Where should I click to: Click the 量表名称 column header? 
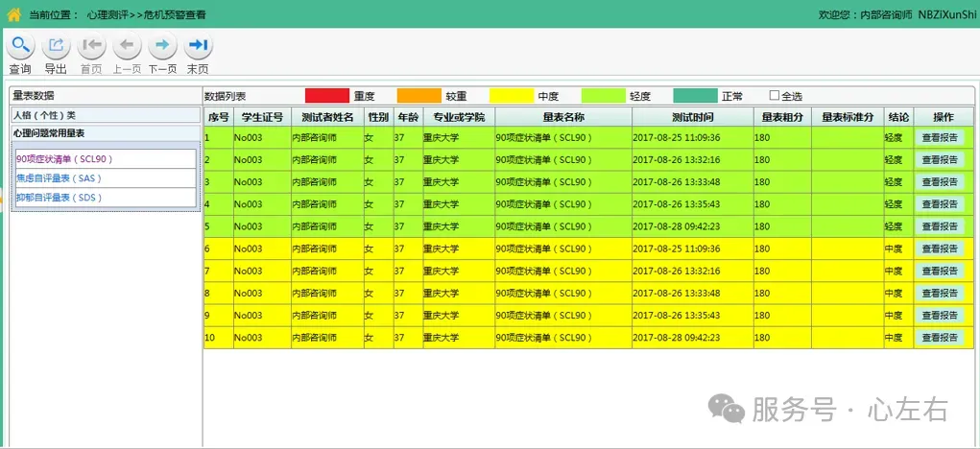tap(563, 117)
